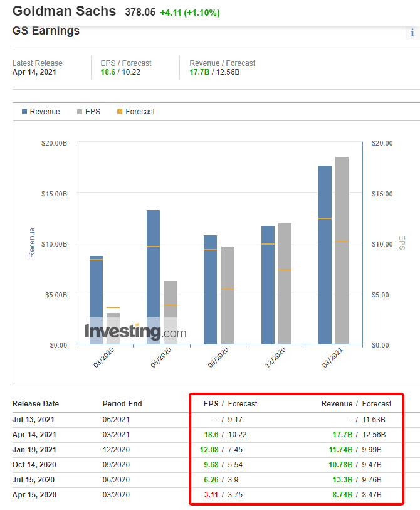420x510 pixels.
Task: Click the Oct 14, 2020 release date
Action: [x=34, y=464]
